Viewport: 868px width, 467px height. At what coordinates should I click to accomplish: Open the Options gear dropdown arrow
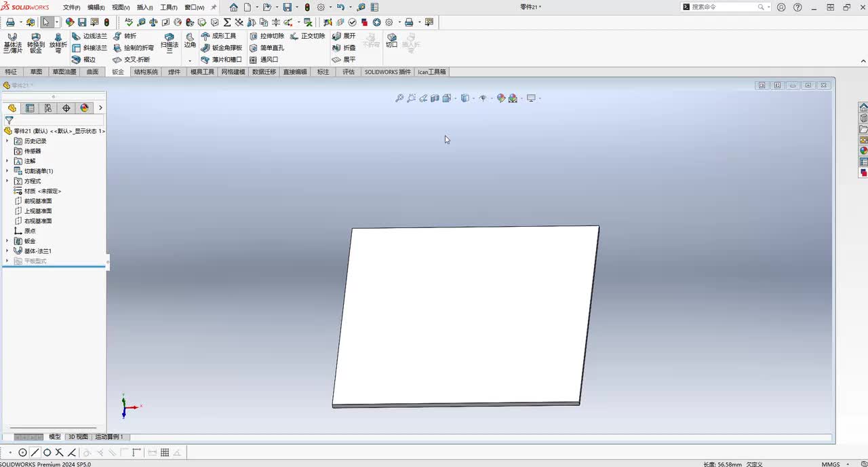point(330,7)
